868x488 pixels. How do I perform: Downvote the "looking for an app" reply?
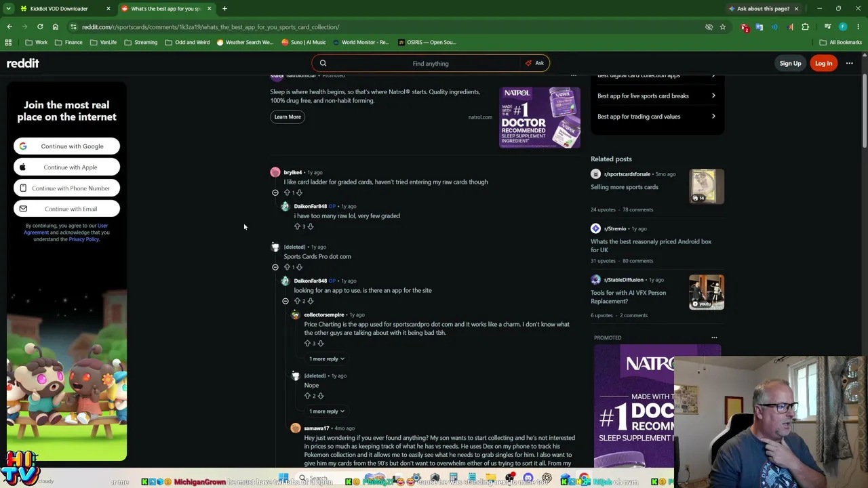(310, 301)
